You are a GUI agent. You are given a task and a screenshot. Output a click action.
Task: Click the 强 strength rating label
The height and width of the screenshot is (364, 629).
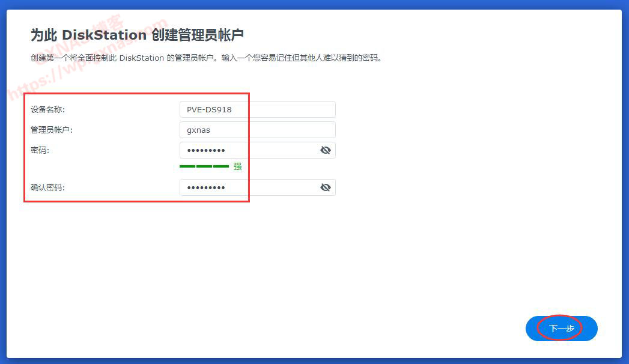pos(237,166)
